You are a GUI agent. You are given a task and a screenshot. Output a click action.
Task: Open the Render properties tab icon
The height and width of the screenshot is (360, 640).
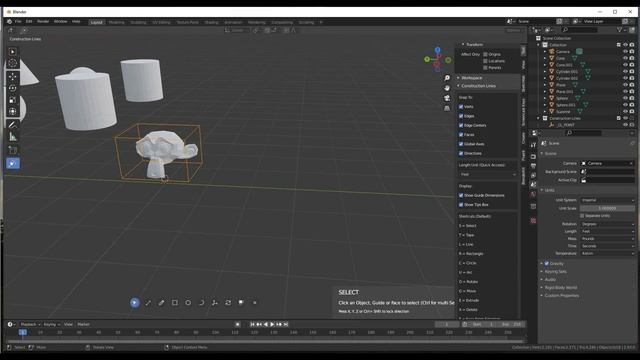pyautogui.click(x=533, y=157)
